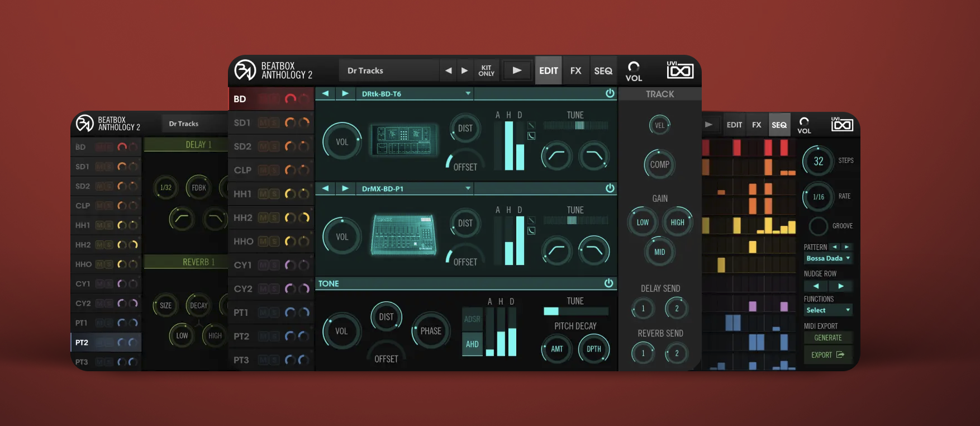
Task: Solo the SD2 track in center window
Action: pyautogui.click(x=274, y=146)
